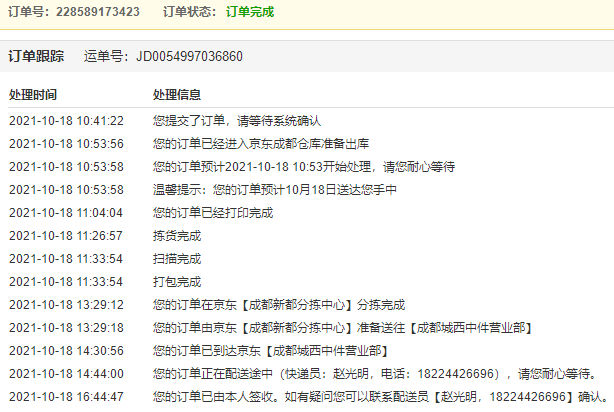Image resolution: width=614 pixels, height=412 pixels.
Task: Click the 订单跟踪 heading
Action: click(36, 56)
